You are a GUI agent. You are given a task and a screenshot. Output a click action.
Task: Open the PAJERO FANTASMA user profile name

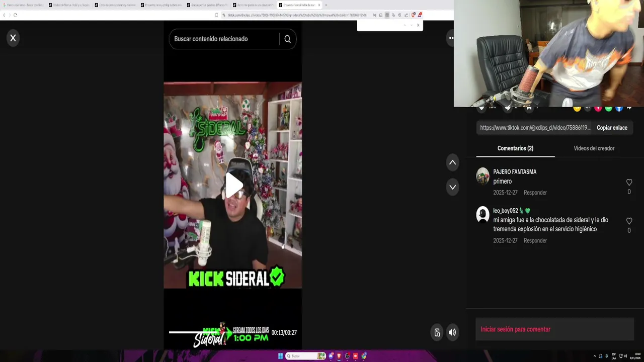515,172
